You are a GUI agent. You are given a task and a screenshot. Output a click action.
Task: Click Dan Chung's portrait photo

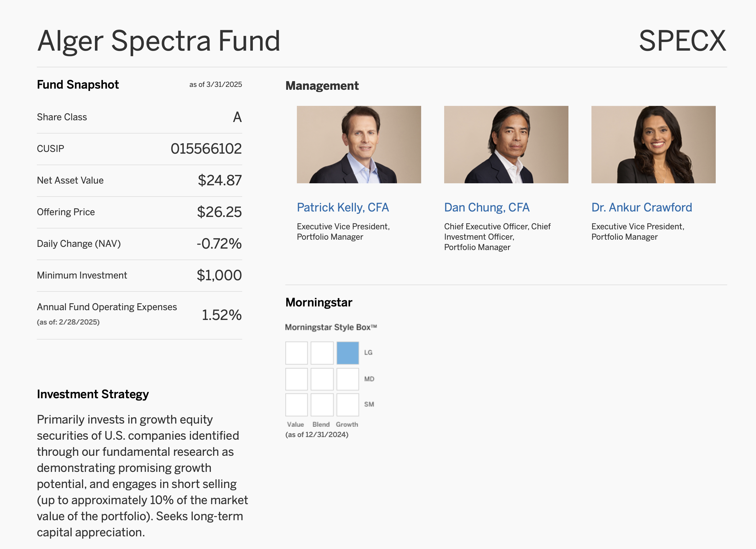tap(506, 144)
